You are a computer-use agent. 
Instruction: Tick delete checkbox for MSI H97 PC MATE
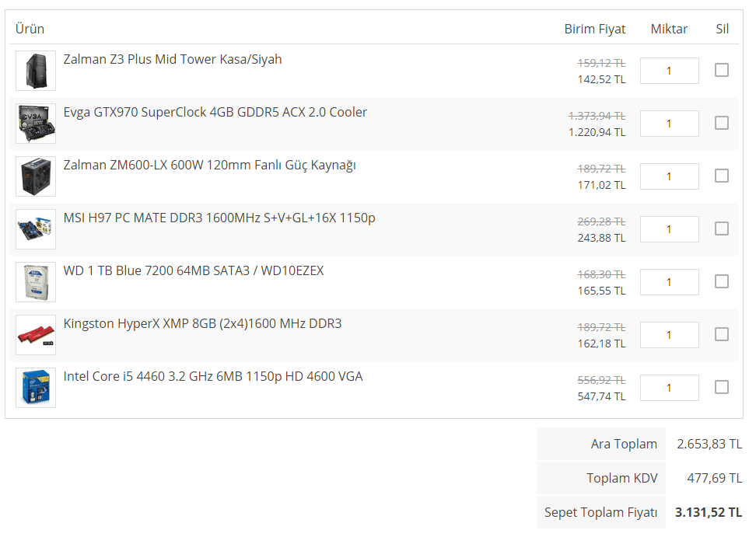coord(721,228)
